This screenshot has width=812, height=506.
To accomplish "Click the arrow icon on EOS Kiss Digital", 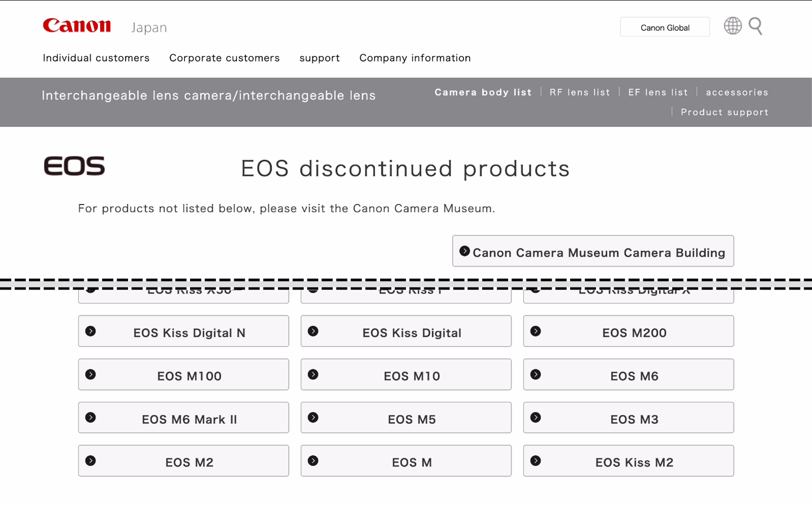I will coord(314,331).
